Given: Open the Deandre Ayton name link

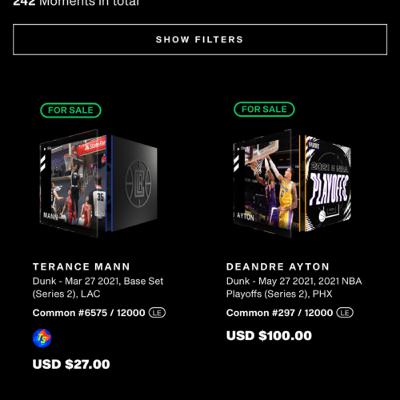Looking at the screenshot, I should 278,267.
